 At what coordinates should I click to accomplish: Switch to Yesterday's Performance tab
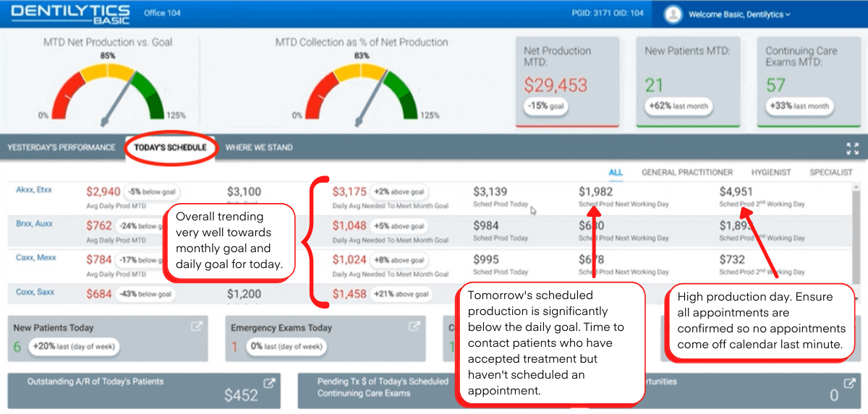(x=61, y=147)
